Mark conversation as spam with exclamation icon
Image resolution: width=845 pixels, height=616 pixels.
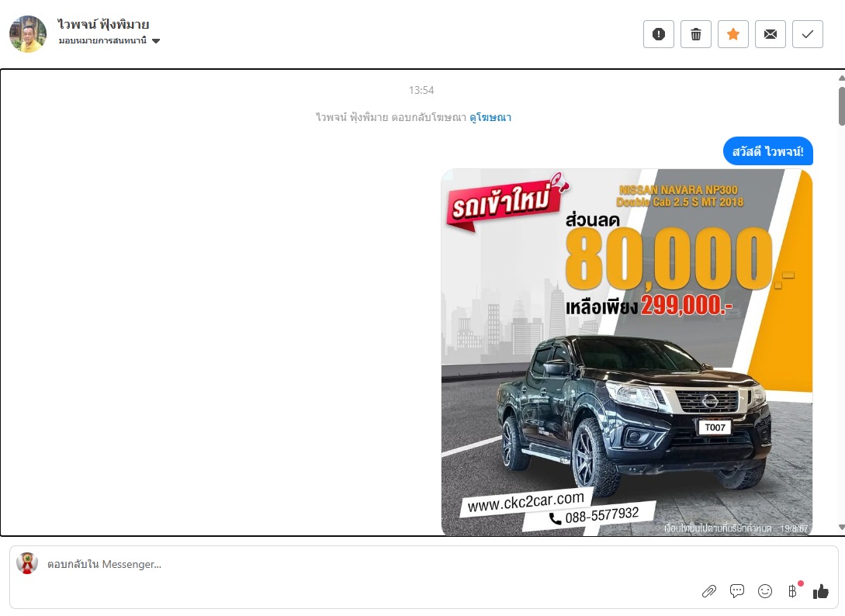659,34
